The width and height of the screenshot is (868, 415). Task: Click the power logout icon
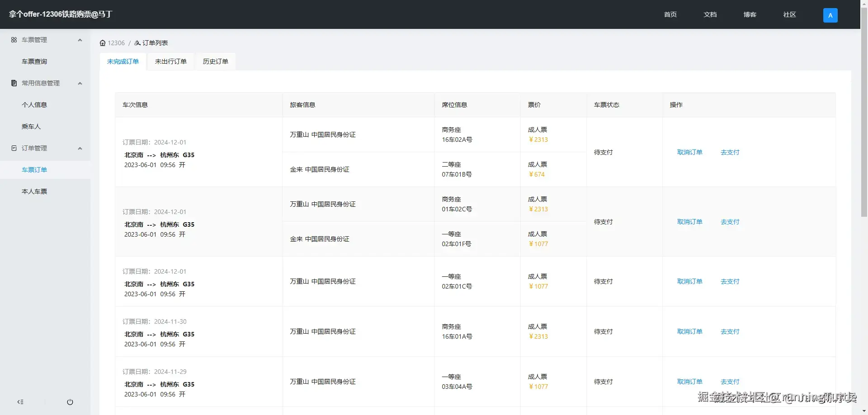coord(70,402)
